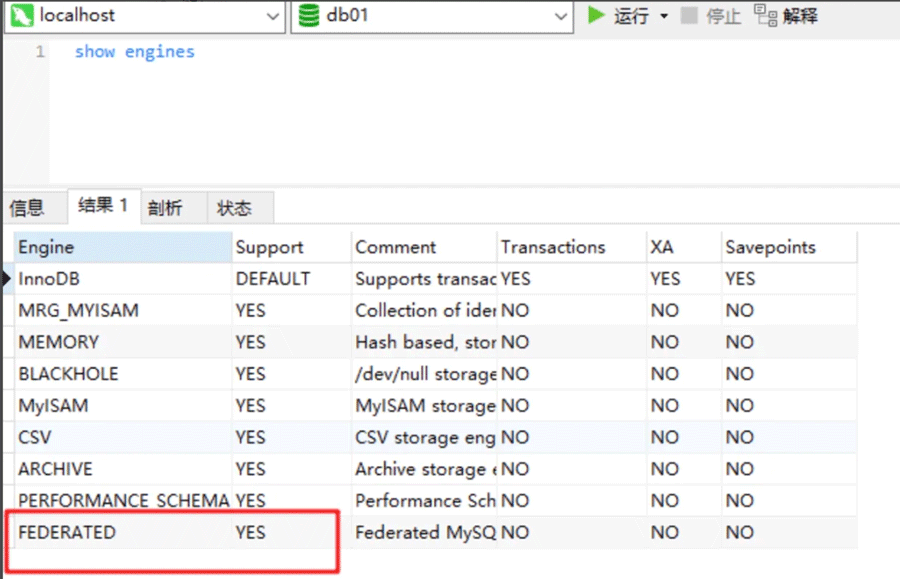Click the 'Archive storage' comment cell
The height and width of the screenshot is (579, 900).
point(424,469)
